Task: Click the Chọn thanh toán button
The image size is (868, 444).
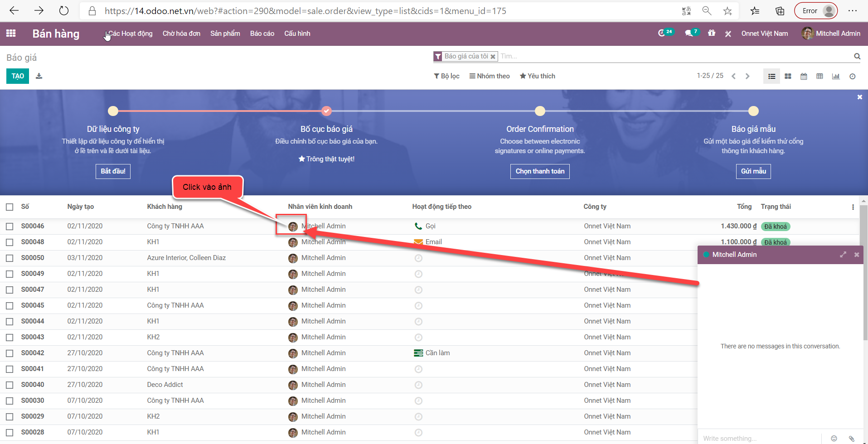Action: click(539, 171)
